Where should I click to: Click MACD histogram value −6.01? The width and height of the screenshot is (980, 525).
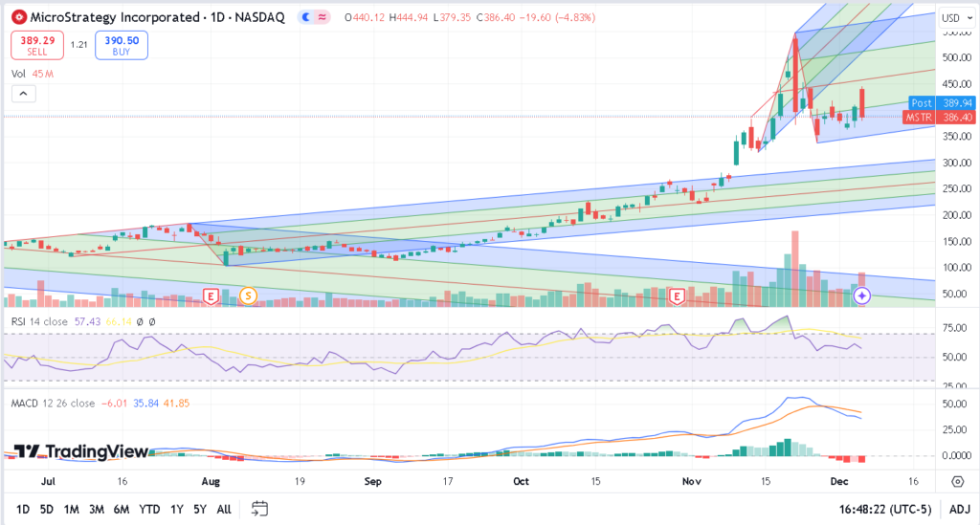coord(115,404)
